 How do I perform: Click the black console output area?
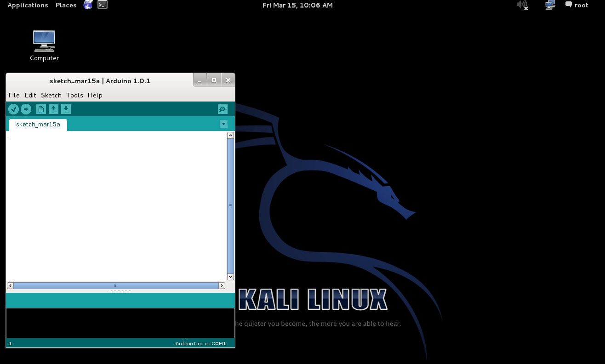pyautogui.click(x=120, y=323)
